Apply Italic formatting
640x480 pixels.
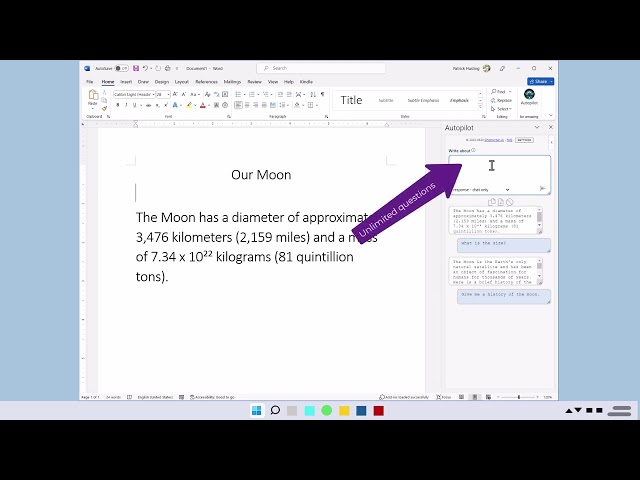126,105
